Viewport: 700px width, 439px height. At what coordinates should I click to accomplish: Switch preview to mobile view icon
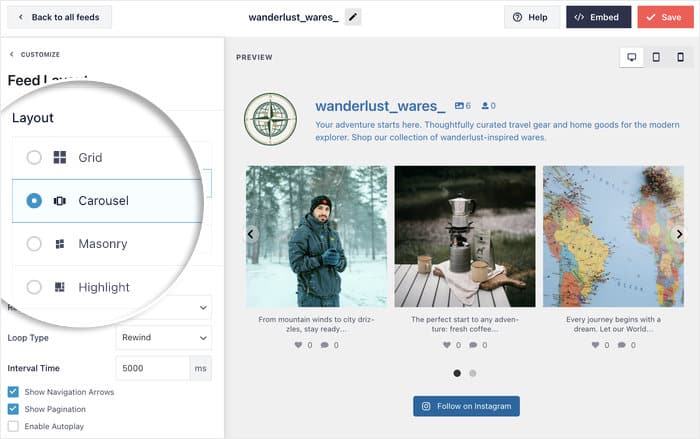pyautogui.click(x=680, y=57)
